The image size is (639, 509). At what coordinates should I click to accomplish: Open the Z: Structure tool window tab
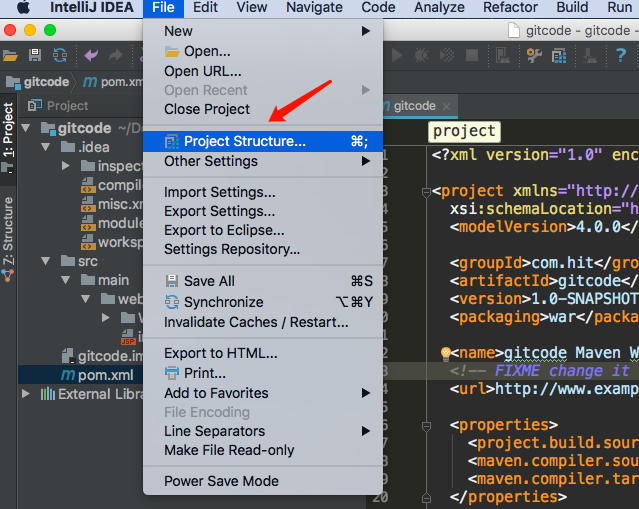[x=8, y=238]
